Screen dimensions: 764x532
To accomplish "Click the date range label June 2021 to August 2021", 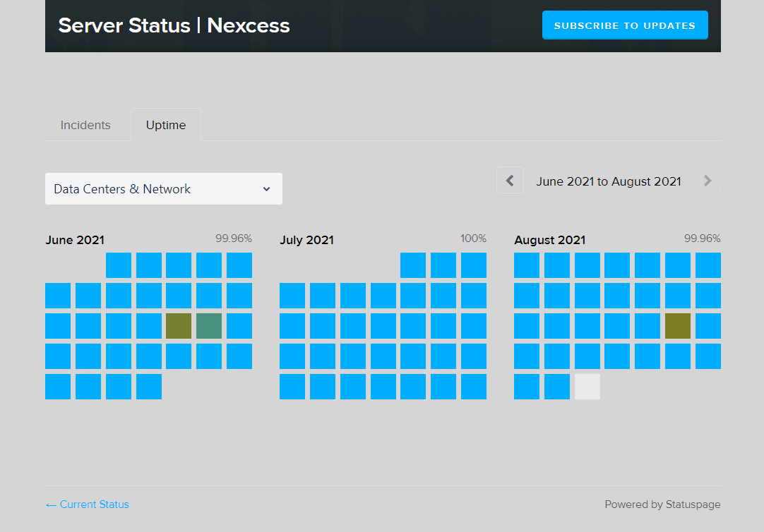I will tap(609, 181).
